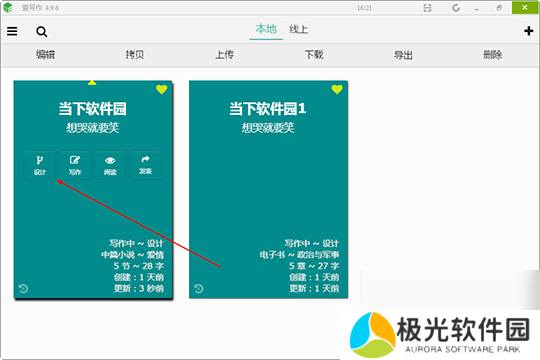The height and width of the screenshot is (360, 540).
Task: Add a new book with plus icon
Action: point(529,31)
